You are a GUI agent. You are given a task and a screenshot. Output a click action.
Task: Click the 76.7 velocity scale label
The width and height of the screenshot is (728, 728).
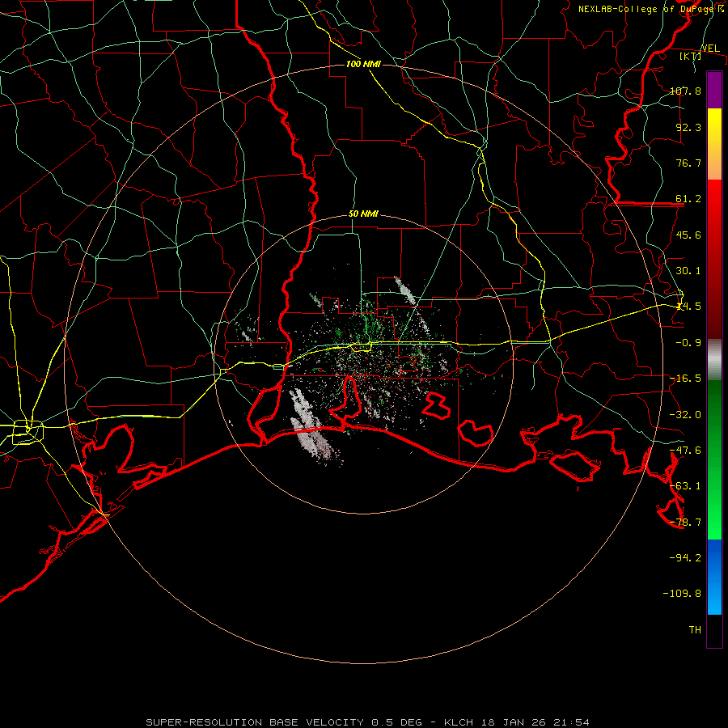point(688,163)
